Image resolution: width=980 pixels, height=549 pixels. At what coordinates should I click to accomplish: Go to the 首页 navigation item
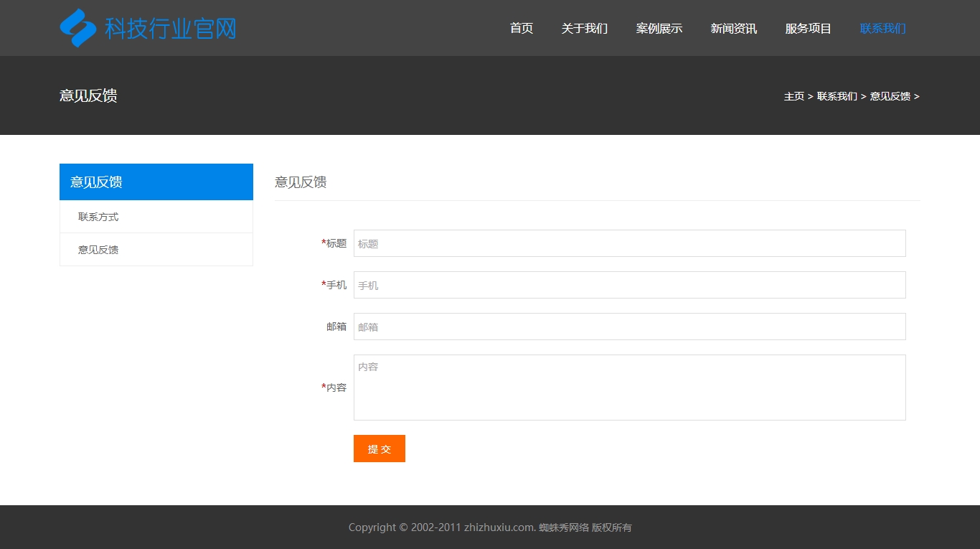(x=522, y=29)
